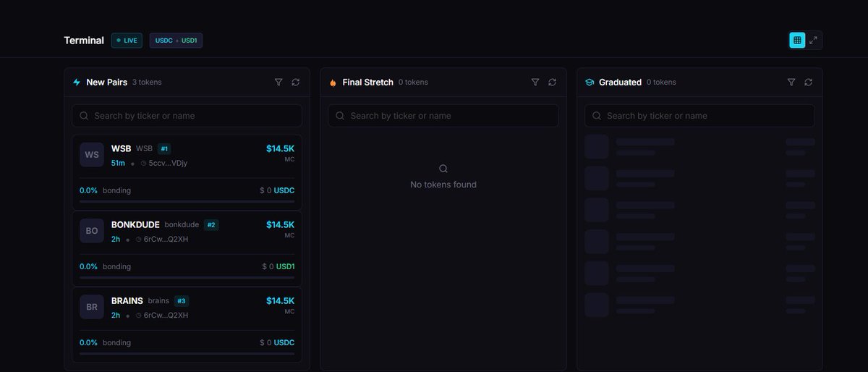Click the #3 rank badge

[x=181, y=300]
